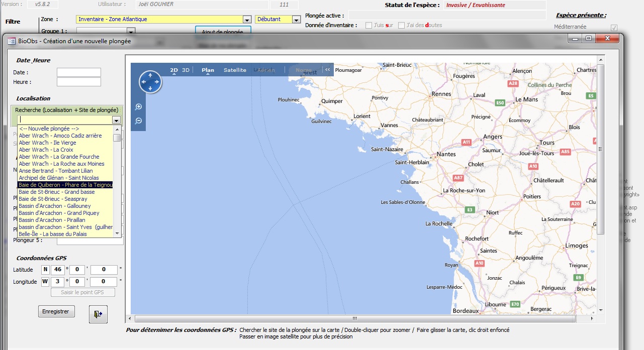Screen dimensions: 644x350
Task: Toggle the Recherche site dropdown arrow
Action: coord(117,120)
